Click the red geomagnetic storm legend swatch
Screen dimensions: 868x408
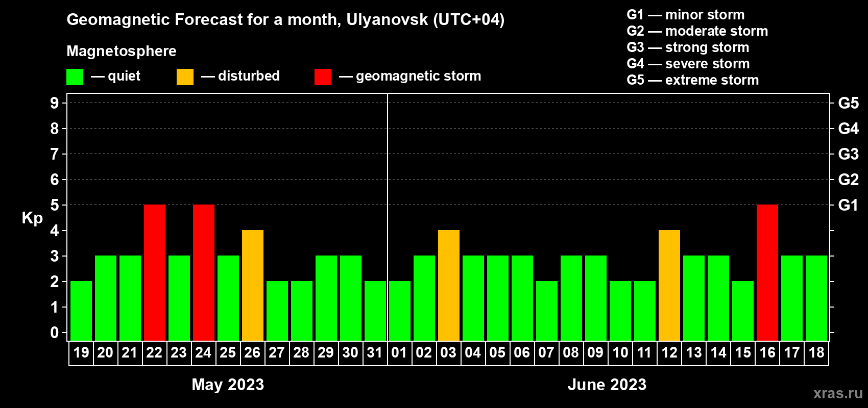(323, 77)
